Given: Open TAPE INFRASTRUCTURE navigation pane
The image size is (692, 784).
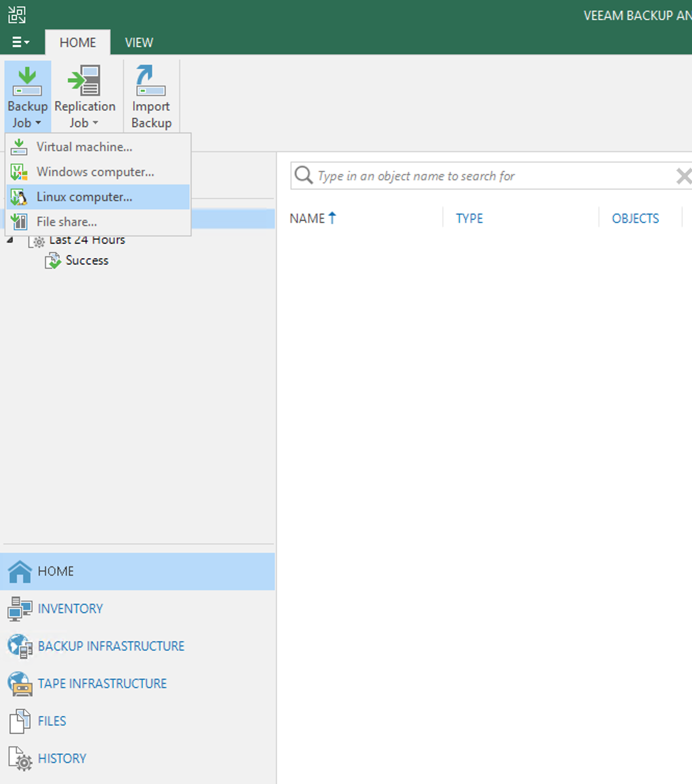Looking at the screenshot, I should point(137,684).
